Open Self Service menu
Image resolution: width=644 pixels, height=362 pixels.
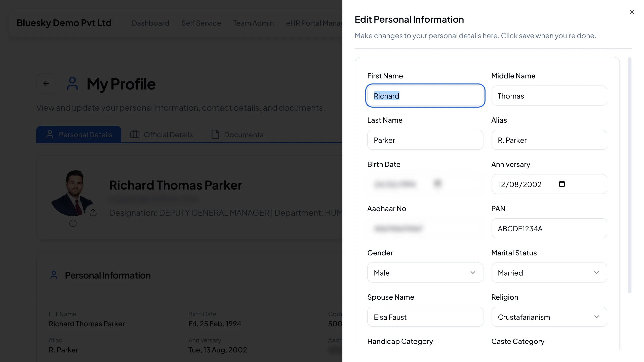click(201, 23)
